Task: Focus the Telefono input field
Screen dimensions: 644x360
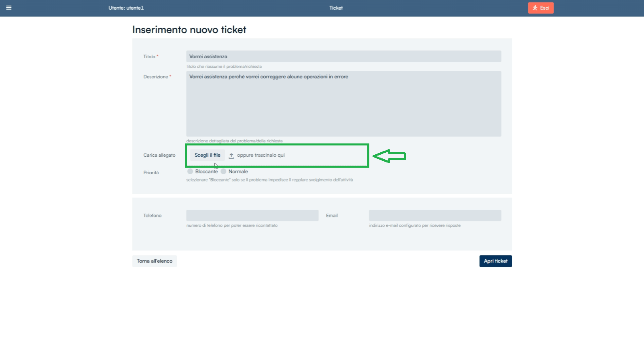Action: pos(252,215)
